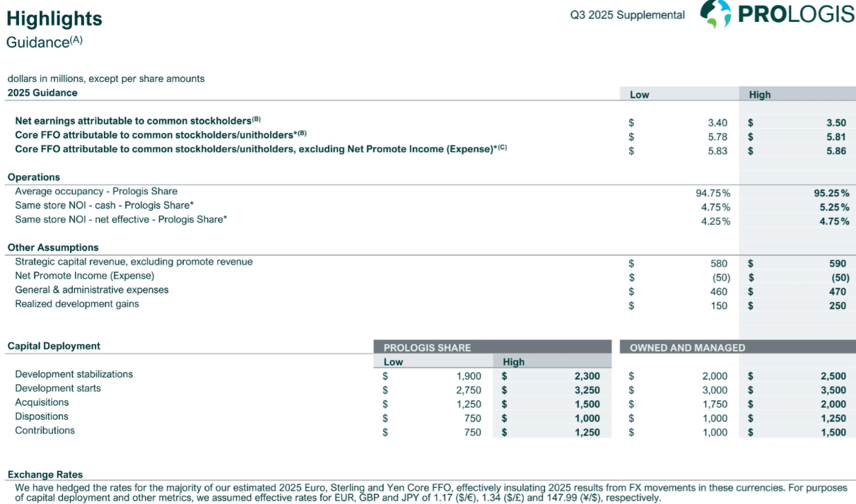Select Core FFO low value 5.78
The width and height of the screenshot is (856, 504).
point(717,137)
